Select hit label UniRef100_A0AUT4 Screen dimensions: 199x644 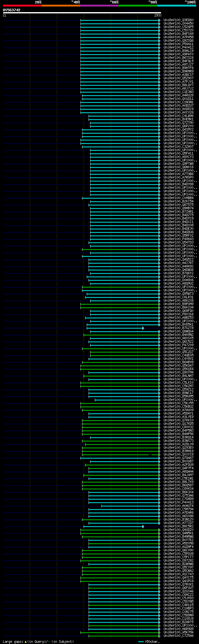click(178, 506)
